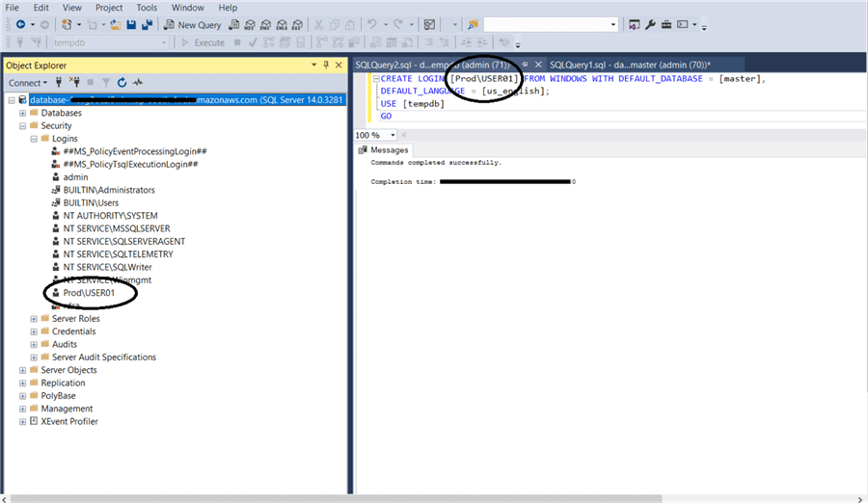
Task: Click the Cut scissors icon
Action: coord(318,24)
